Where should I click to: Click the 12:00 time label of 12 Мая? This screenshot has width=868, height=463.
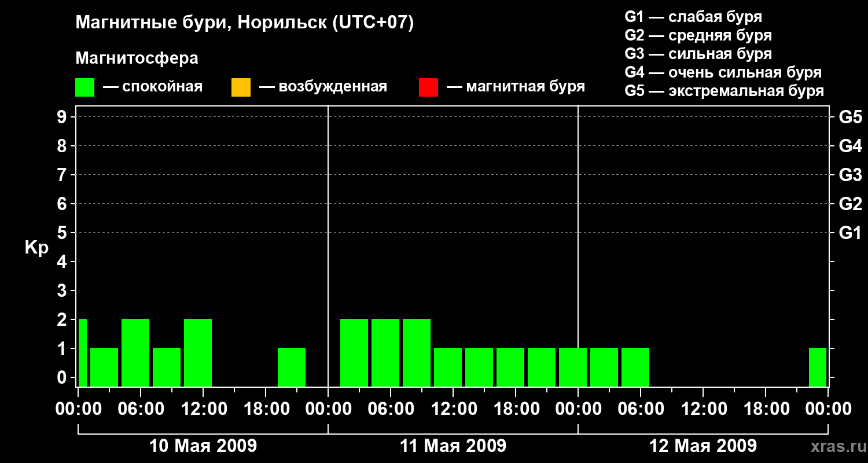point(703,409)
